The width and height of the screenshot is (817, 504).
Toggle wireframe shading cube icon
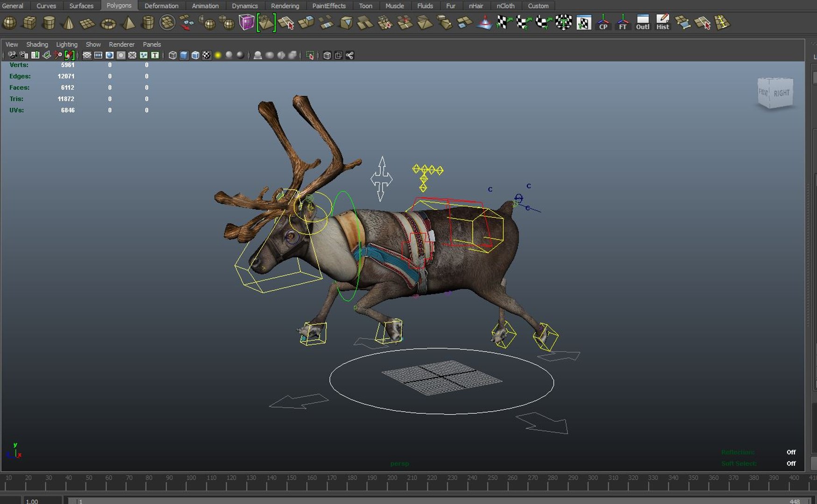tap(172, 56)
